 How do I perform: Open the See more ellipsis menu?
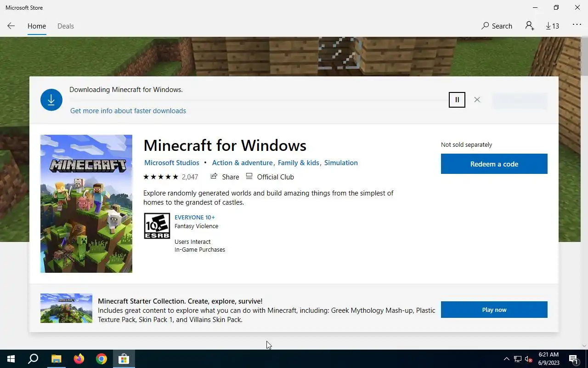577,25
